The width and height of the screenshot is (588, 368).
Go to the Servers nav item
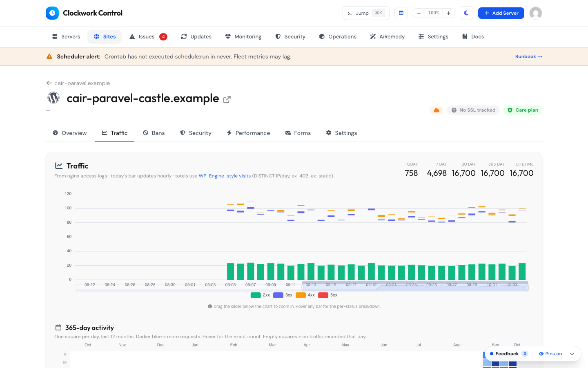pos(66,37)
